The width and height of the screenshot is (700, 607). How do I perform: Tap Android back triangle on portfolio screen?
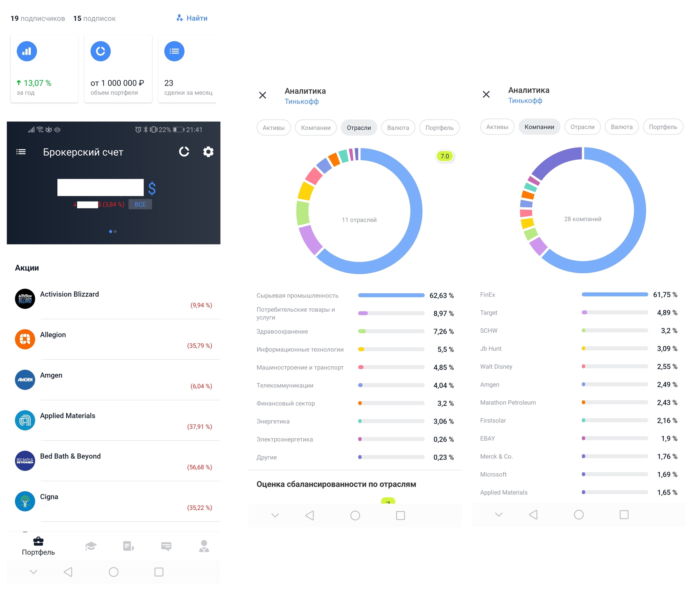click(x=68, y=572)
